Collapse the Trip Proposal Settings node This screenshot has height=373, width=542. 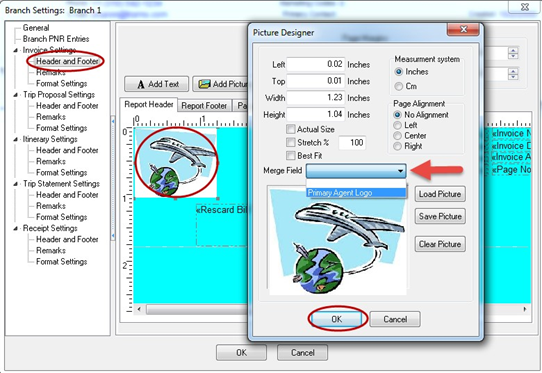[16, 95]
